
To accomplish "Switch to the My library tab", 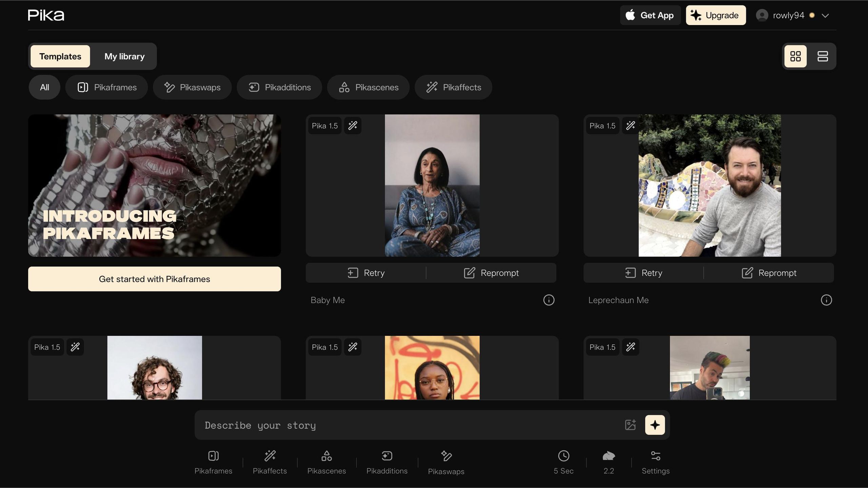I will pyautogui.click(x=124, y=56).
